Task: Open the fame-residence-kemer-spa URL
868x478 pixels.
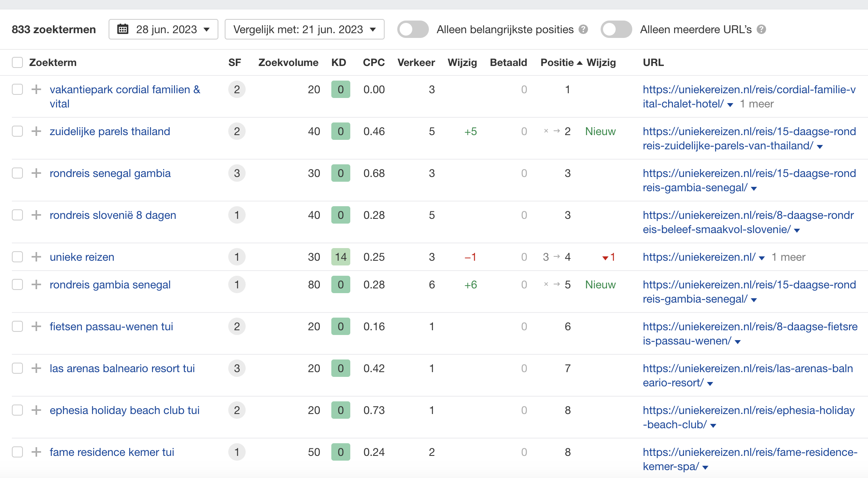Action: [750, 459]
